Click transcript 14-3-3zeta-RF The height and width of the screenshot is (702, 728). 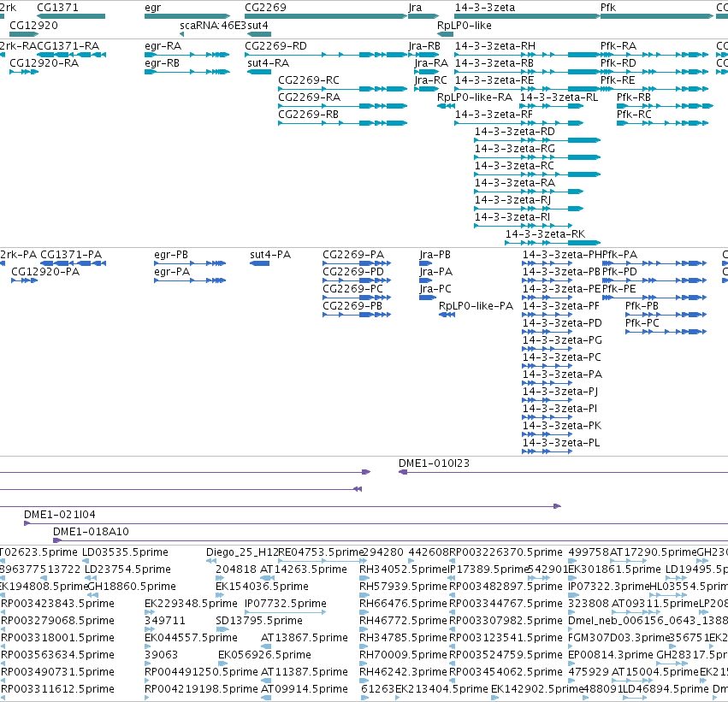pos(494,114)
